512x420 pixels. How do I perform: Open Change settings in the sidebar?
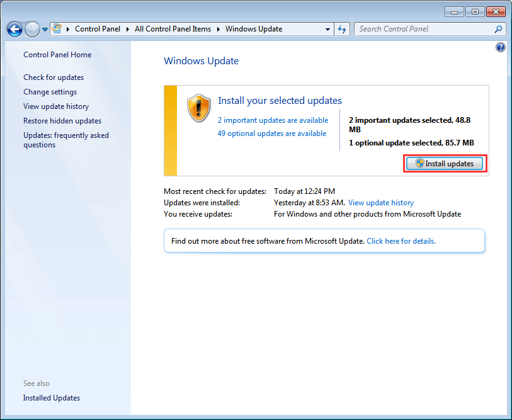(x=50, y=92)
